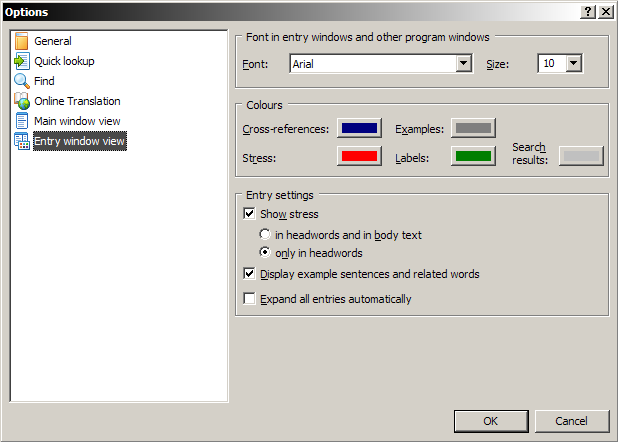Choose the 'only in headwords' option

266,253
